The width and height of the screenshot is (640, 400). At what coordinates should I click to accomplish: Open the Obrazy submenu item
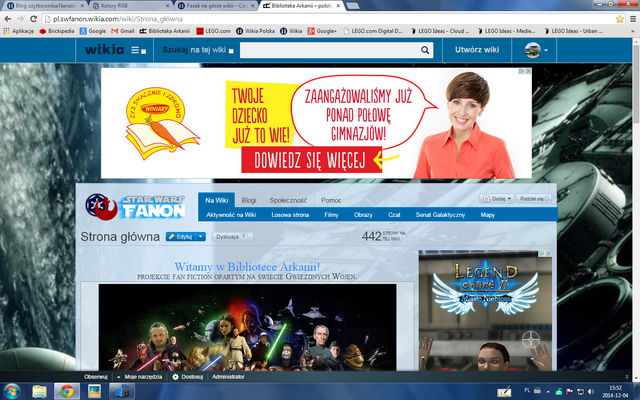[363, 215]
